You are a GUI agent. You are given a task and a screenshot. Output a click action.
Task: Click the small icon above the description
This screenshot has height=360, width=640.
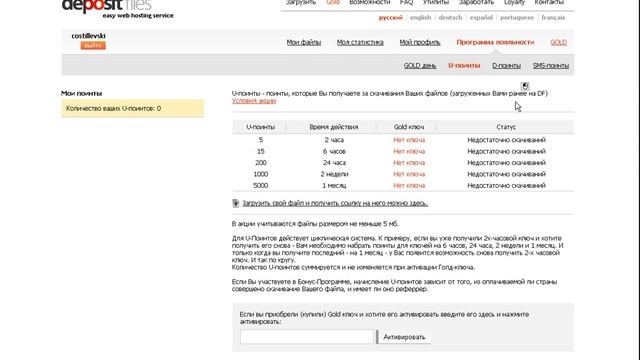tap(525, 86)
